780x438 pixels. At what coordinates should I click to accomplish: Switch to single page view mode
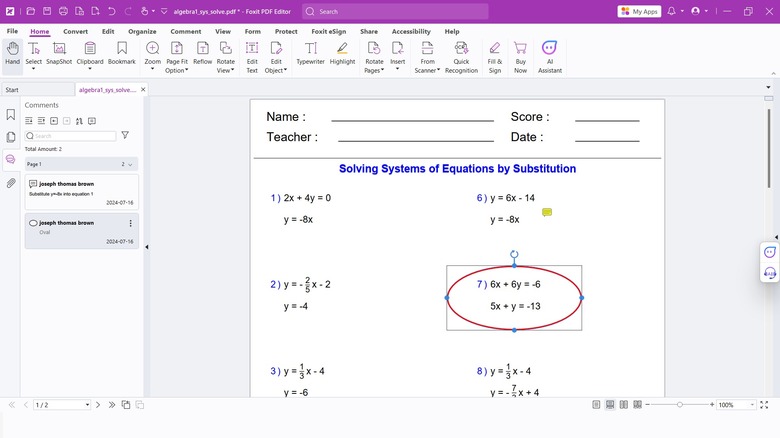tap(596, 405)
